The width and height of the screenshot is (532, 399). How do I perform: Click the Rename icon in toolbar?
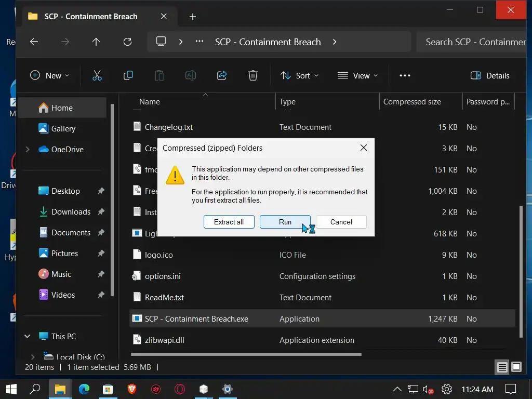pos(191,75)
